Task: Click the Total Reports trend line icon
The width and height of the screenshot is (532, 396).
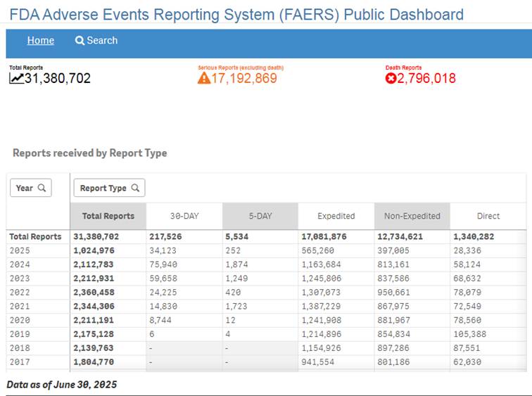Action: coord(16,78)
